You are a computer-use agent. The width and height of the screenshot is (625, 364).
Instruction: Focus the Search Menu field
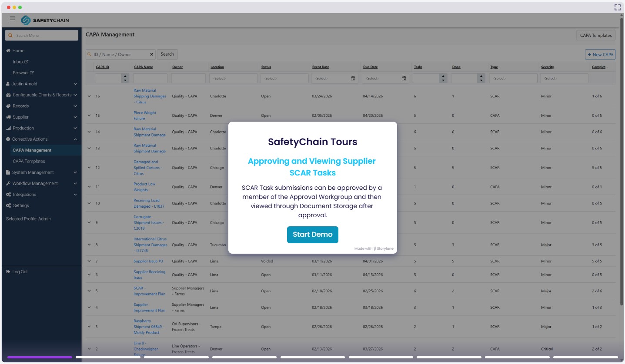pos(42,35)
